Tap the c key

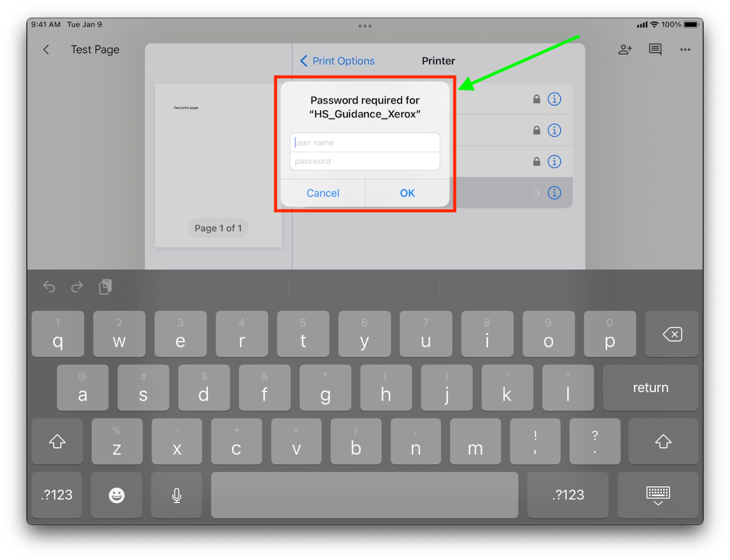[x=236, y=441]
